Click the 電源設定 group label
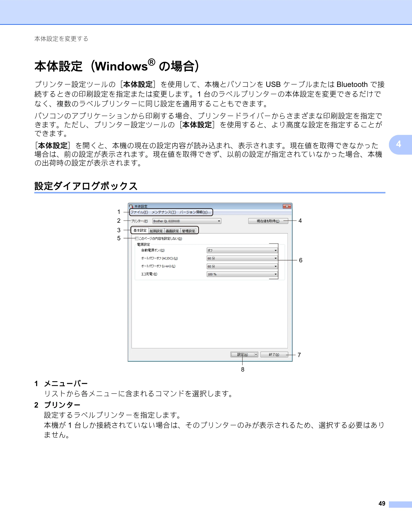The height and width of the screenshot is (532, 412). pos(143,244)
